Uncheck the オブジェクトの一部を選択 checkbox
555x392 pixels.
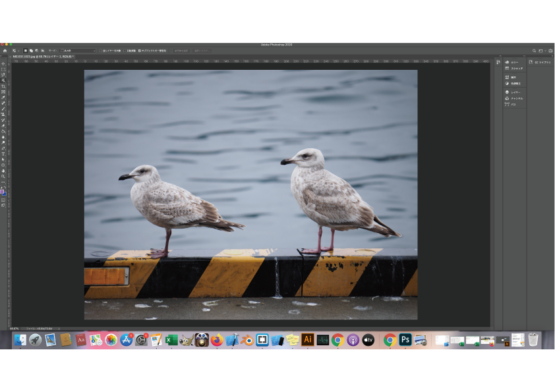point(140,50)
